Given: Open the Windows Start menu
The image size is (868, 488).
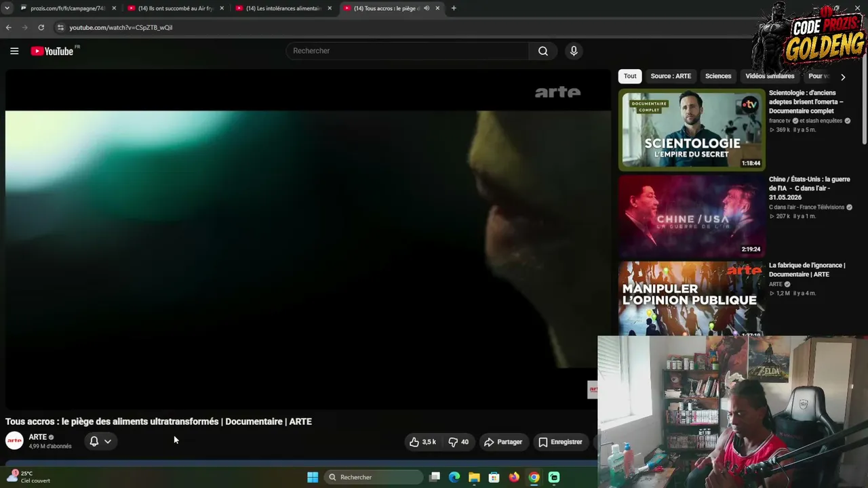Looking at the screenshot, I should tap(313, 477).
